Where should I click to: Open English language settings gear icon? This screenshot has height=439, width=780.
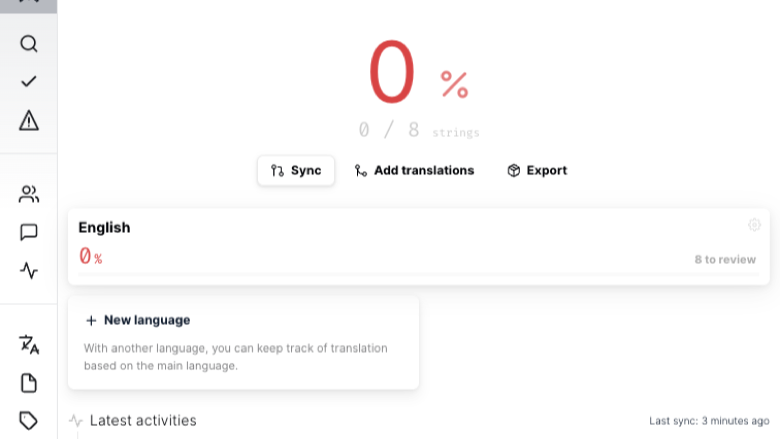(754, 225)
